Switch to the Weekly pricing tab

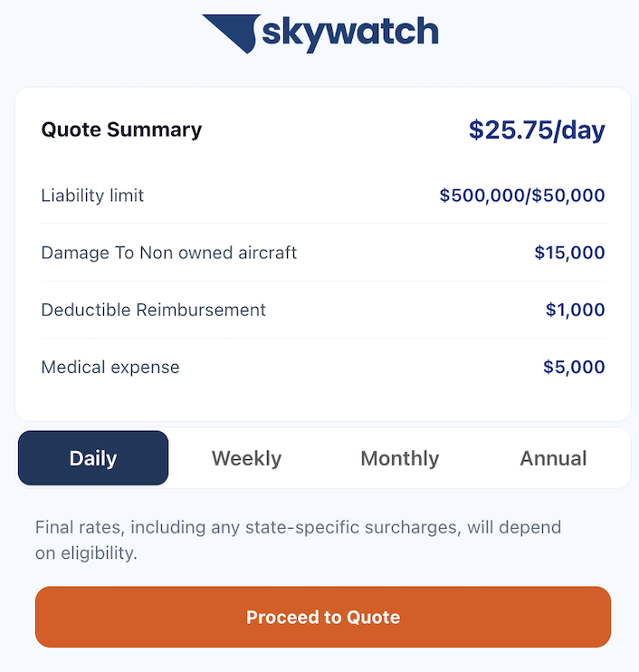pyautogui.click(x=246, y=458)
